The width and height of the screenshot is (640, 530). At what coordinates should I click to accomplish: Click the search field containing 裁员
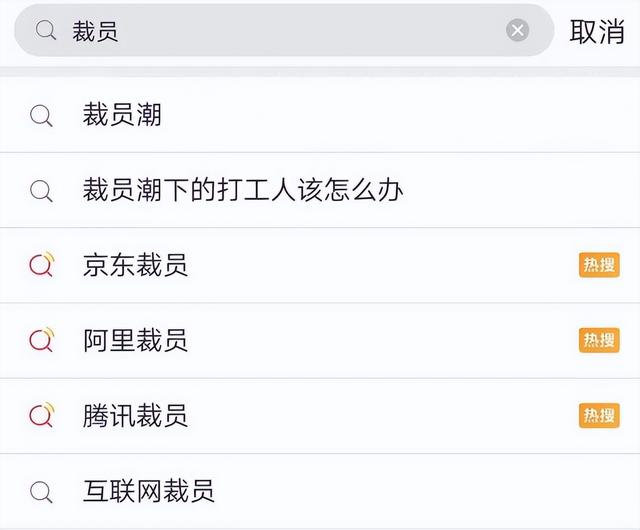point(280,31)
